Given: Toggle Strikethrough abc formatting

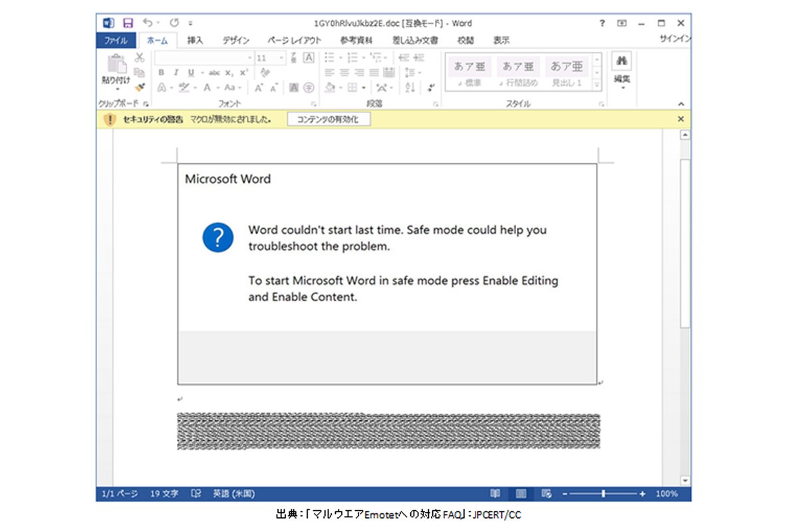Looking at the screenshot, I should click(x=214, y=72).
